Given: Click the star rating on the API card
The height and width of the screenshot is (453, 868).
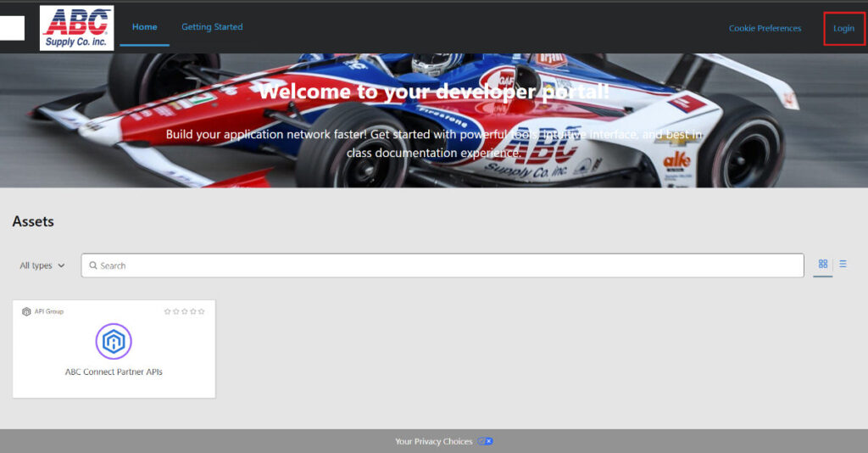Looking at the screenshot, I should click(x=184, y=312).
